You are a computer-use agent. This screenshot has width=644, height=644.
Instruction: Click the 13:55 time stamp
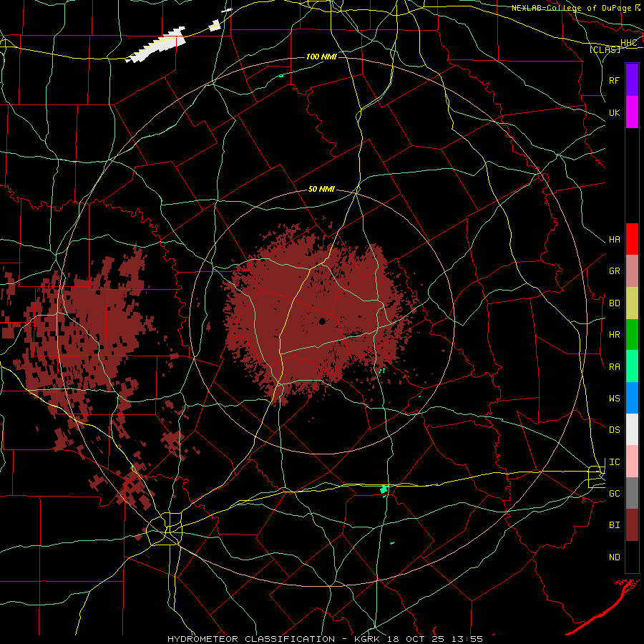pos(468,639)
